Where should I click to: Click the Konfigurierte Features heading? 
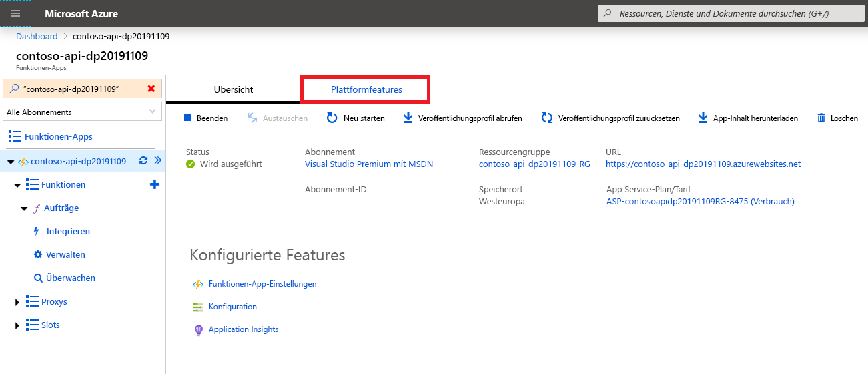pos(268,255)
